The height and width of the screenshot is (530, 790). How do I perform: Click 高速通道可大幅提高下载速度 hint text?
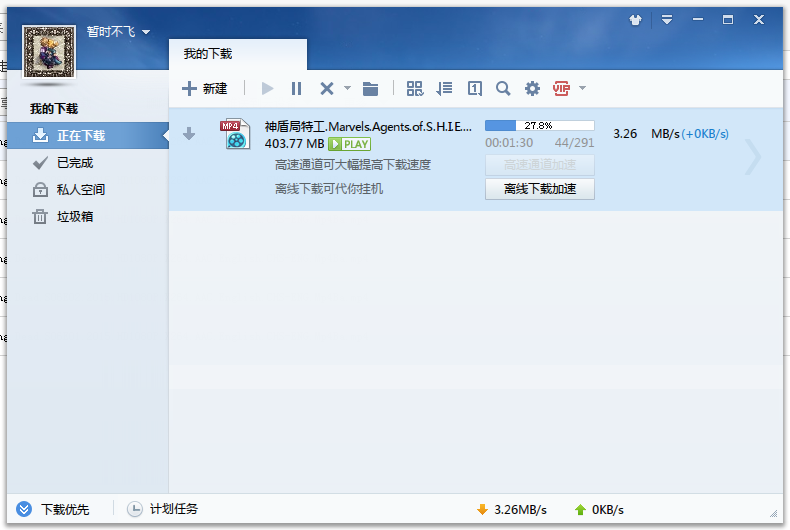point(353,165)
